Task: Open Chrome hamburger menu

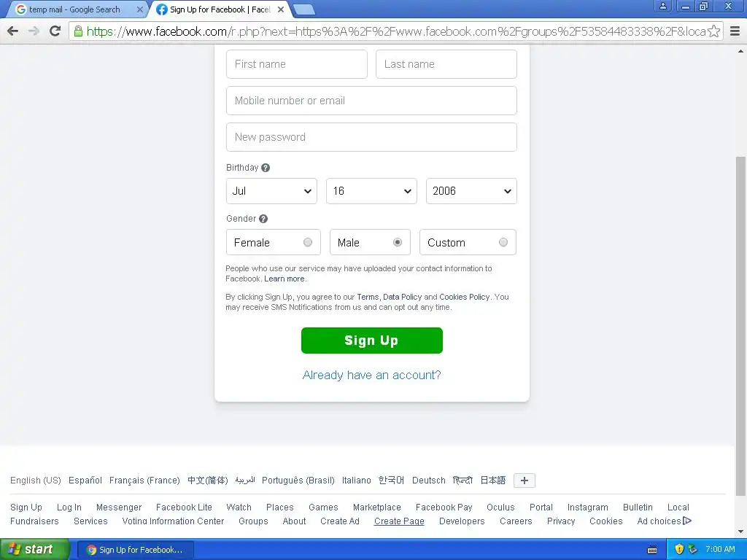Action: point(735,31)
